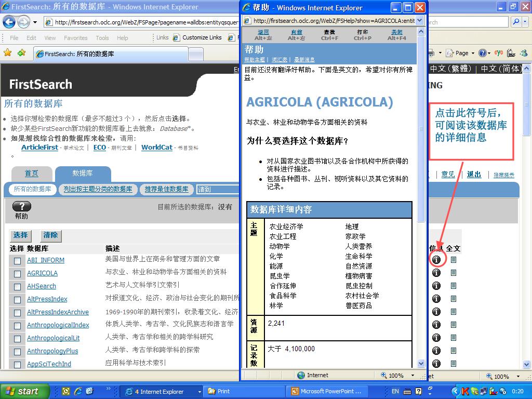Open the Favorites menu
Viewport: 532px width, 399px height.
pos(76,37)
